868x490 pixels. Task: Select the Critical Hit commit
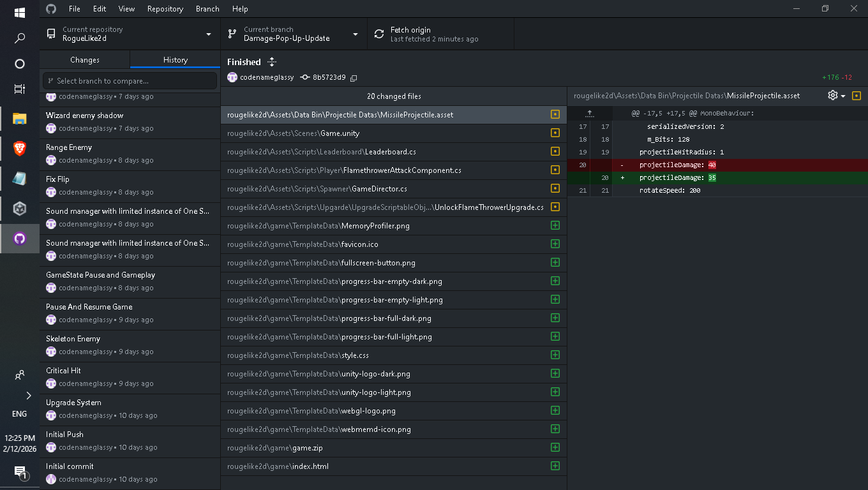pos(130,377)
